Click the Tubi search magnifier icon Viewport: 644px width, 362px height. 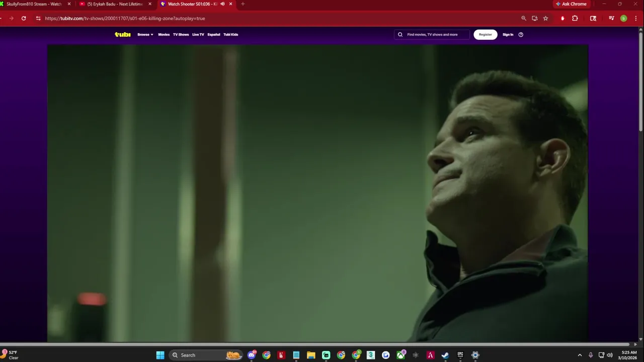(400, 35)
